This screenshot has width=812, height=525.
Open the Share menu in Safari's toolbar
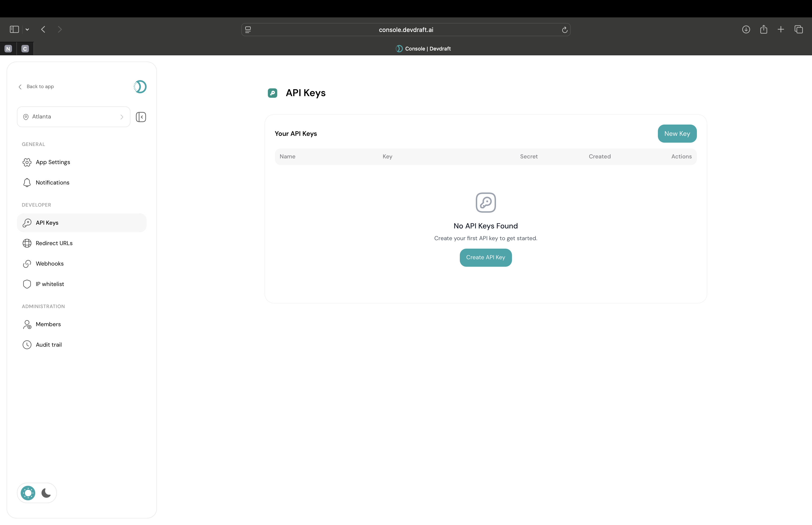tap(764, 29)
